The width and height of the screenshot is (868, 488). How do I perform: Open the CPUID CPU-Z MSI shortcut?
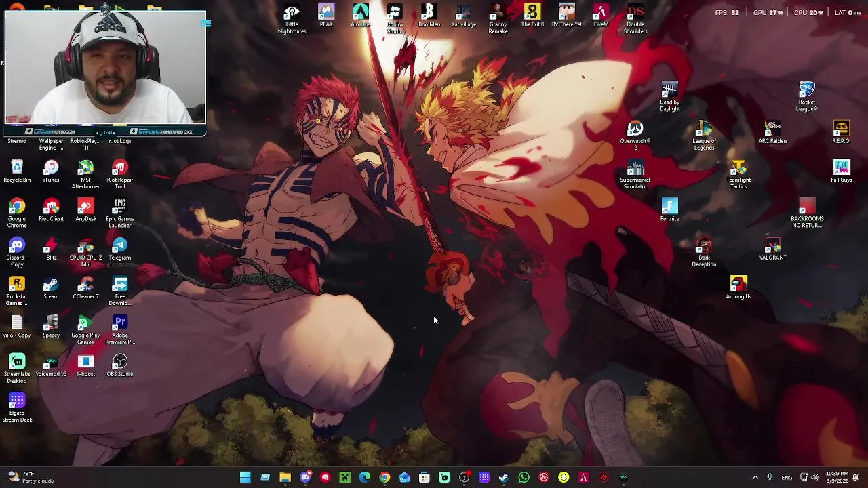(x=85, y=252)
